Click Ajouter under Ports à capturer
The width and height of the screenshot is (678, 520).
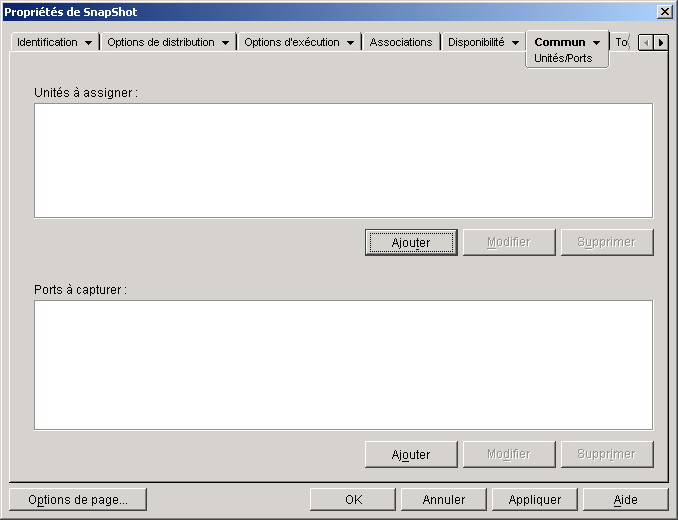pyautogui.click(x=411, y=454)
